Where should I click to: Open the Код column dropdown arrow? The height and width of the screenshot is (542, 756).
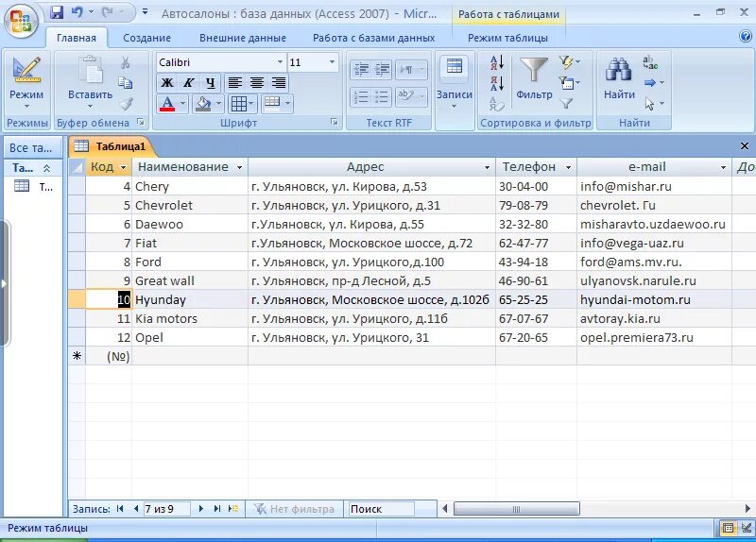pos(124,167)
